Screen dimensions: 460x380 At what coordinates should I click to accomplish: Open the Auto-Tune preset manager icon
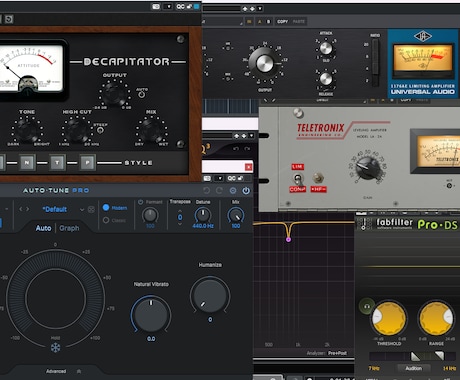pos(91,209)
